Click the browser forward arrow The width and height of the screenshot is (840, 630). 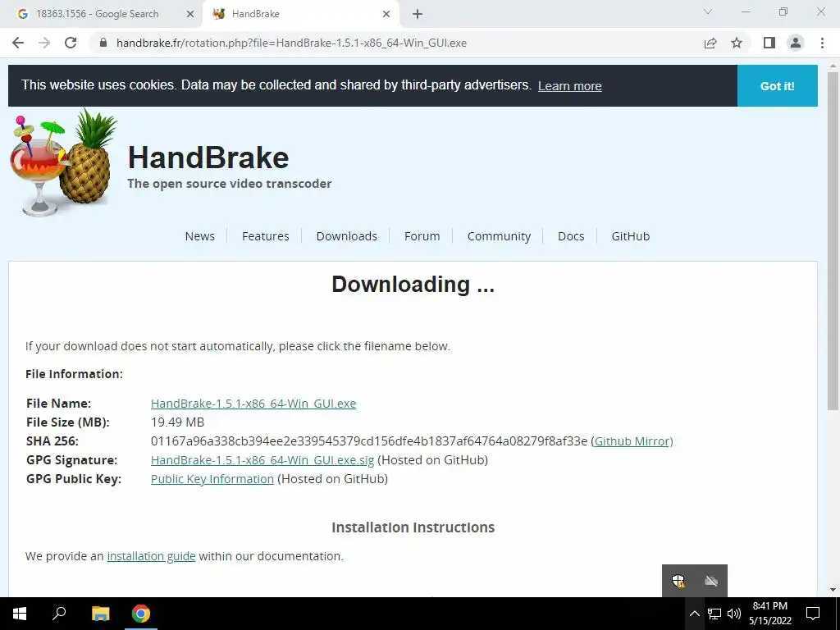tap(44, 43)
